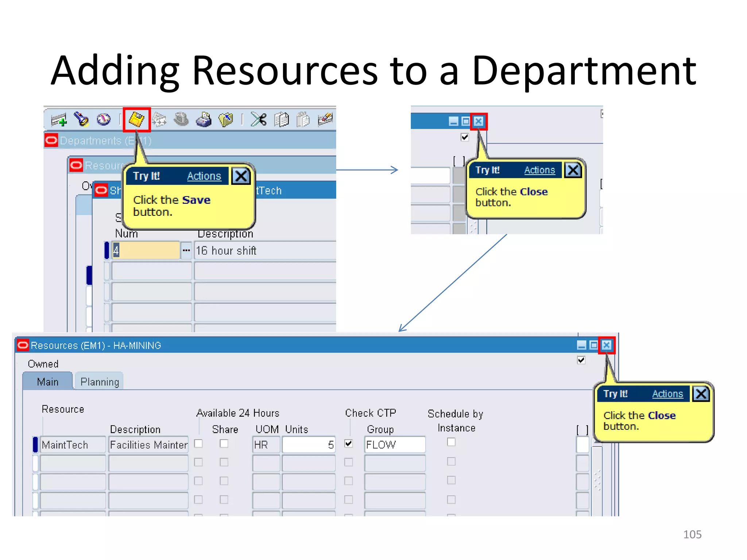
Task: Click the 16 hour shift description field
Action: 265,250
